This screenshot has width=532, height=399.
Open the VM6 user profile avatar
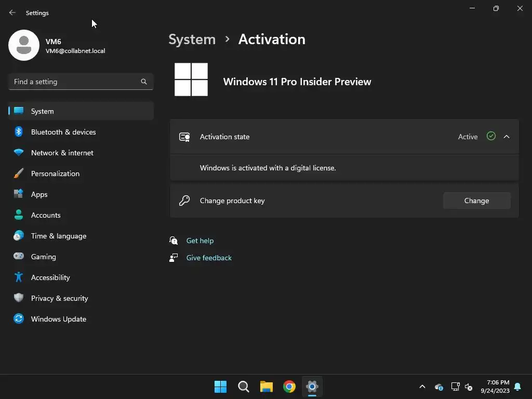24,45
